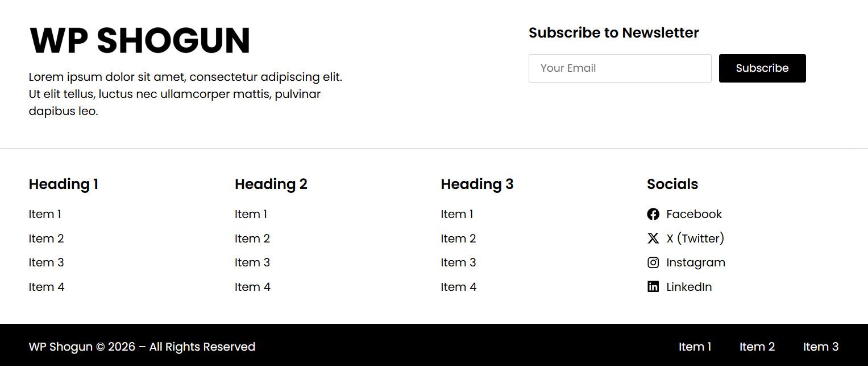Open the Instagram text link

point(696,262)
